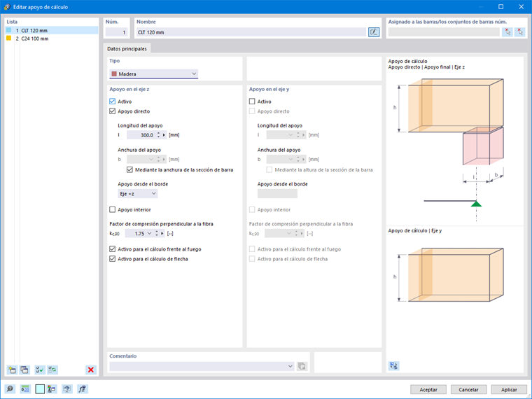Image resolution: width=532 pixels, height=399 pixels.
Task: Click the Aplicar button
Action: [509, 389]
